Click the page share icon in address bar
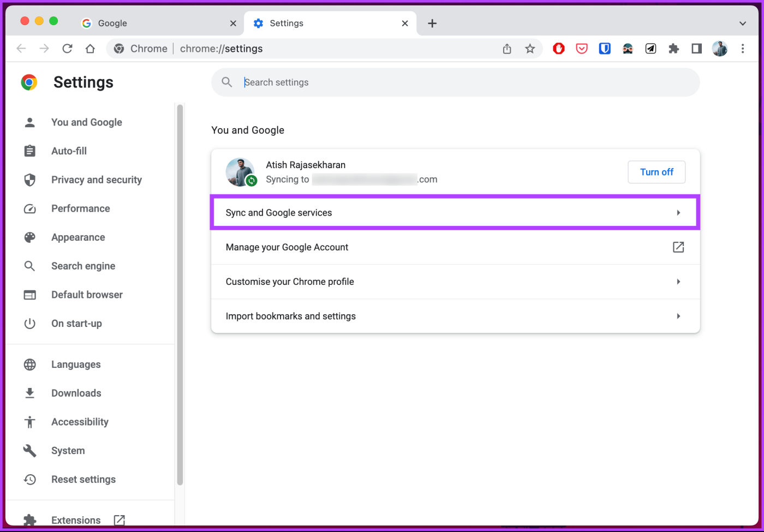This screenshot has width=764, height=532. (506, 49)
